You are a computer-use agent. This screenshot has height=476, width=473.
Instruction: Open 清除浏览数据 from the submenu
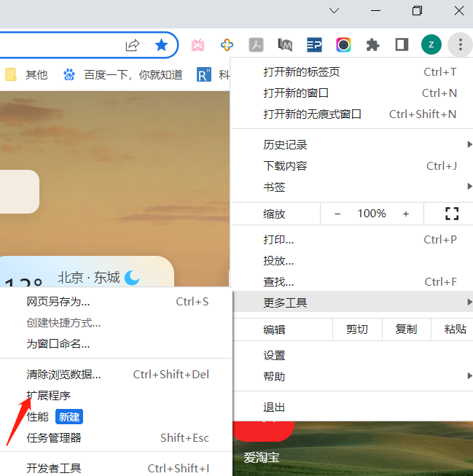[x=64, y=375]
